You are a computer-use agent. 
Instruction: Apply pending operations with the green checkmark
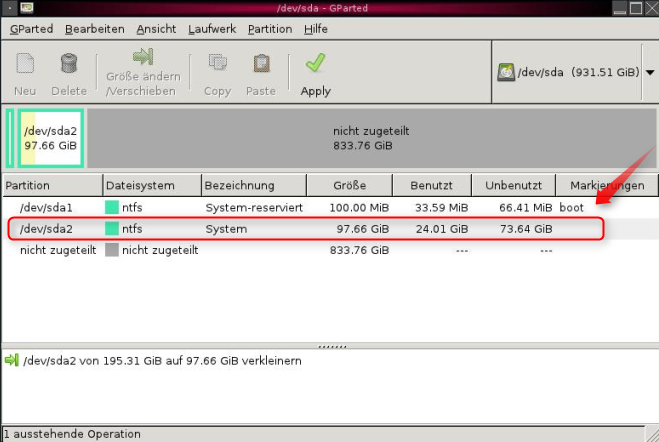(x=315, y=63)
